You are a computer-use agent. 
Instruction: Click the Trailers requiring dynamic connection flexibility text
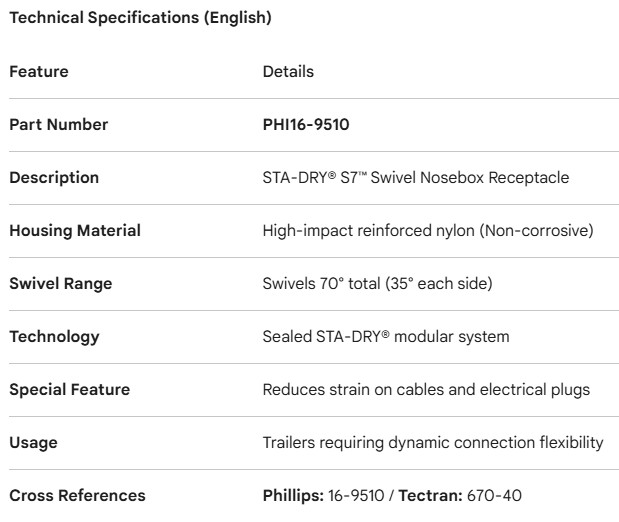[432, 443]
